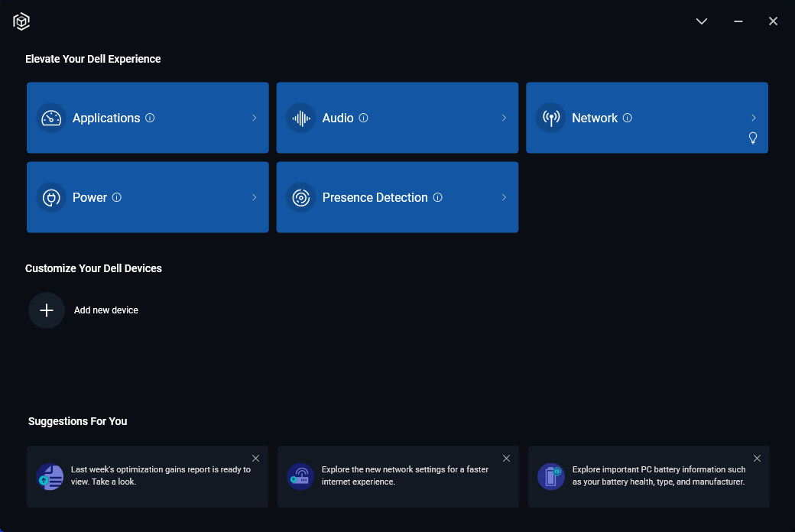This screenshot has height=532, width=795.
Task: Open Network via its chevron arrow
Action: point(754,118)
